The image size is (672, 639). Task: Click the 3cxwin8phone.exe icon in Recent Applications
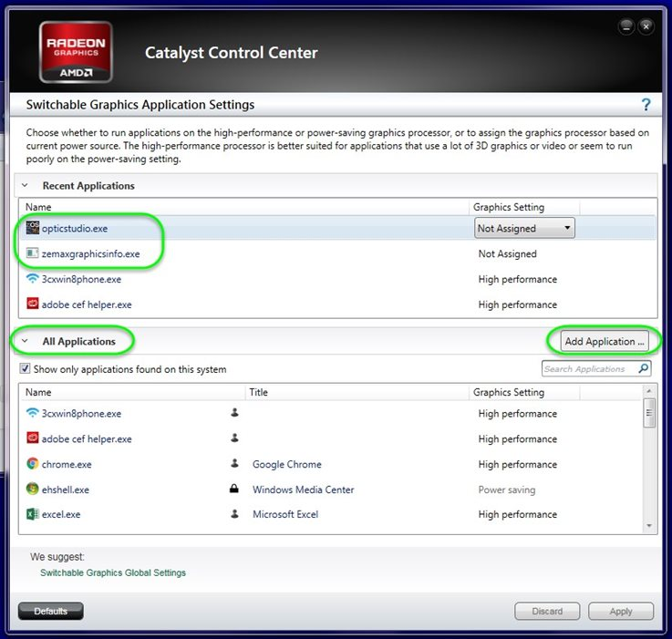coord(33,279)
